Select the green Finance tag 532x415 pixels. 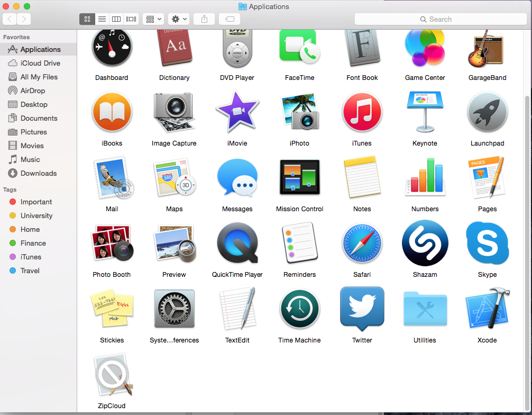[38, 243]
